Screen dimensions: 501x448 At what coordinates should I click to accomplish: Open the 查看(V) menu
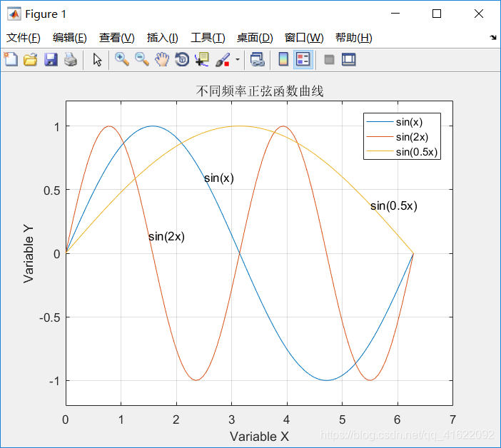(x=116, y=38)
